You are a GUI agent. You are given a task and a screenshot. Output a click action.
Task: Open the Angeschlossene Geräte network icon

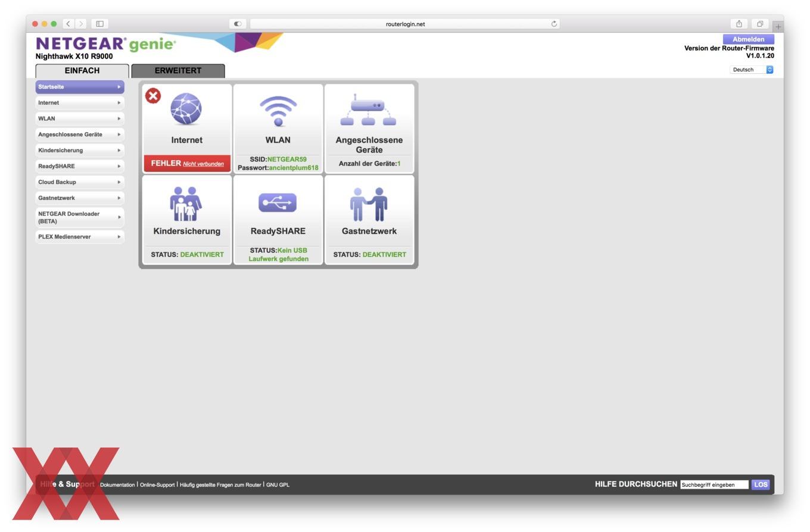click(x=368, y=110)
